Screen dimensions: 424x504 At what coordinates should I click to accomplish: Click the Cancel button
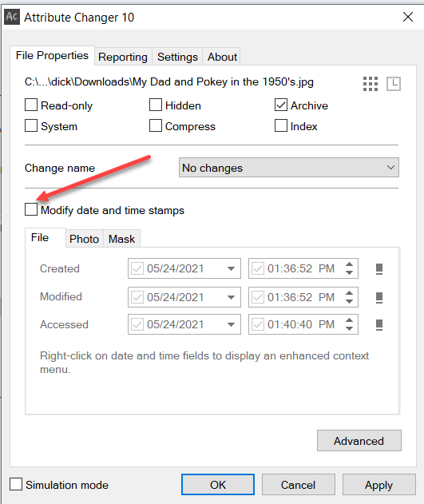click(x=299, y=484)
